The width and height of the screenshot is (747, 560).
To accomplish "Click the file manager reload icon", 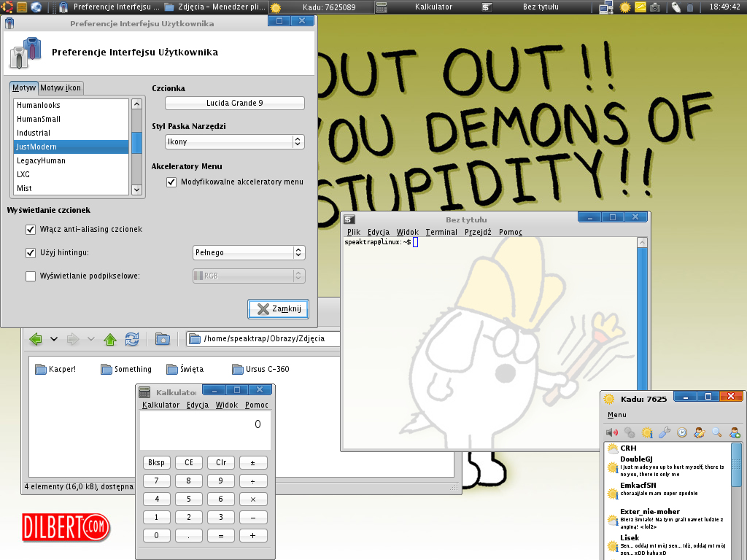I will pyautogui.click(x=132, y=339).
